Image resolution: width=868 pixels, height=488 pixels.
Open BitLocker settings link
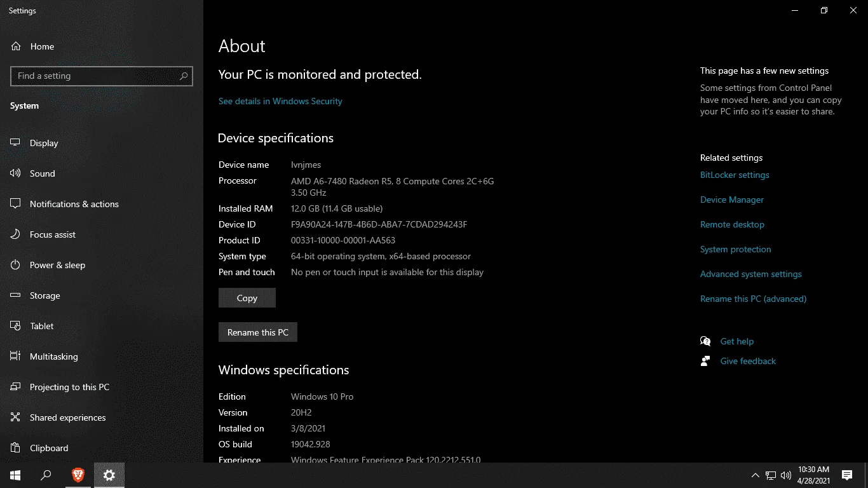coord(735,175)
